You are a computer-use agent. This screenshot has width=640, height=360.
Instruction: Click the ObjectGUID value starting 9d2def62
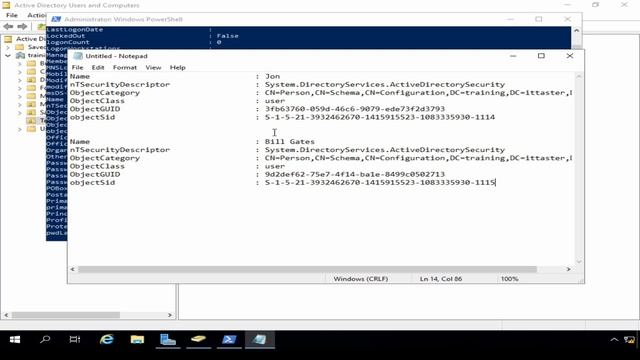(355, 174)
